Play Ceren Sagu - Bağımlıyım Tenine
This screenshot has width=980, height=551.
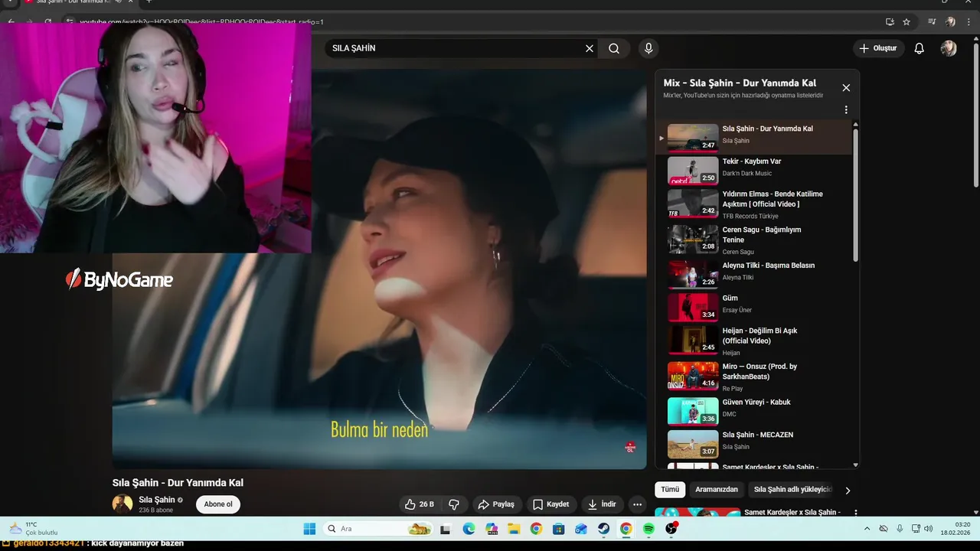coord(754,240)
